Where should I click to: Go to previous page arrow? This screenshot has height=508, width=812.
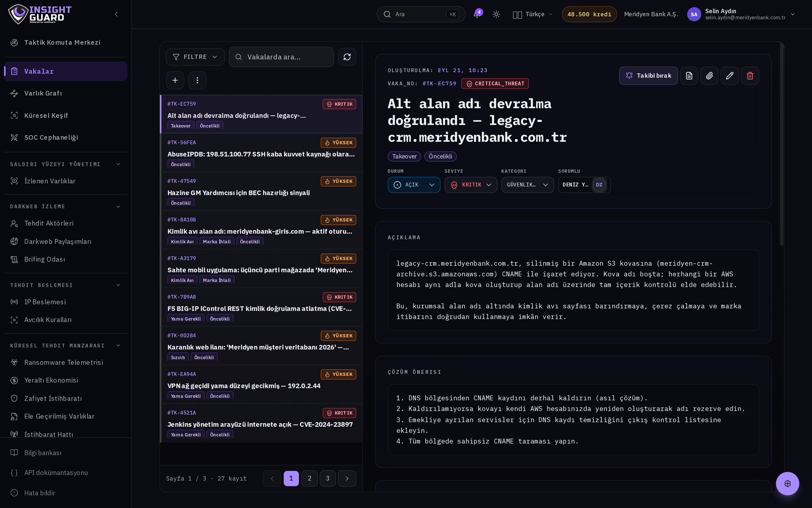(x=272, y=479)
